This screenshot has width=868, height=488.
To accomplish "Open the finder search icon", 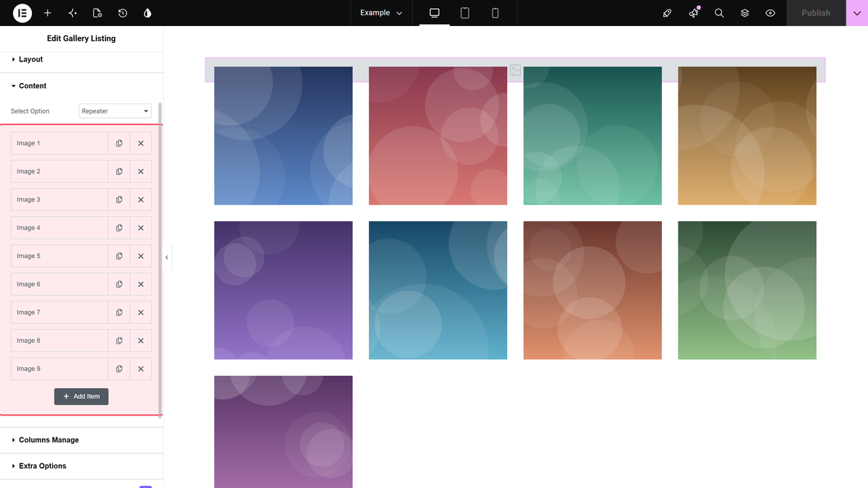I will coord(719,13).
